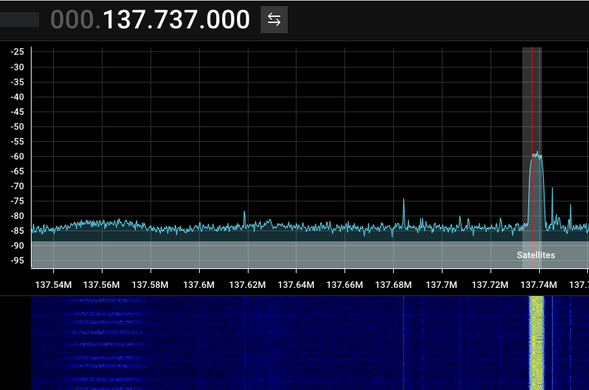Click the 137.7M frequency axis label
The image size is (589, 390).
coord(442,285)
